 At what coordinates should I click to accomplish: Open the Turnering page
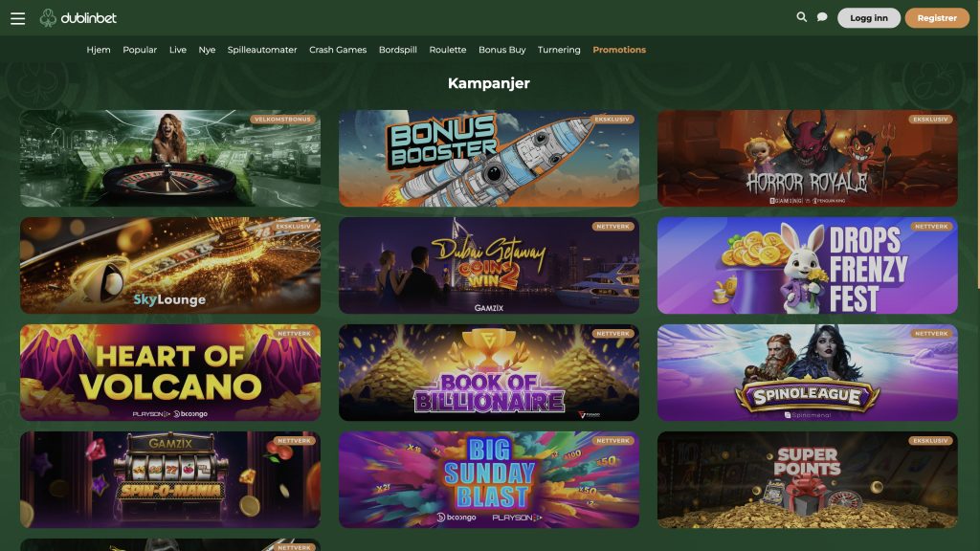[x=559, y=50]
